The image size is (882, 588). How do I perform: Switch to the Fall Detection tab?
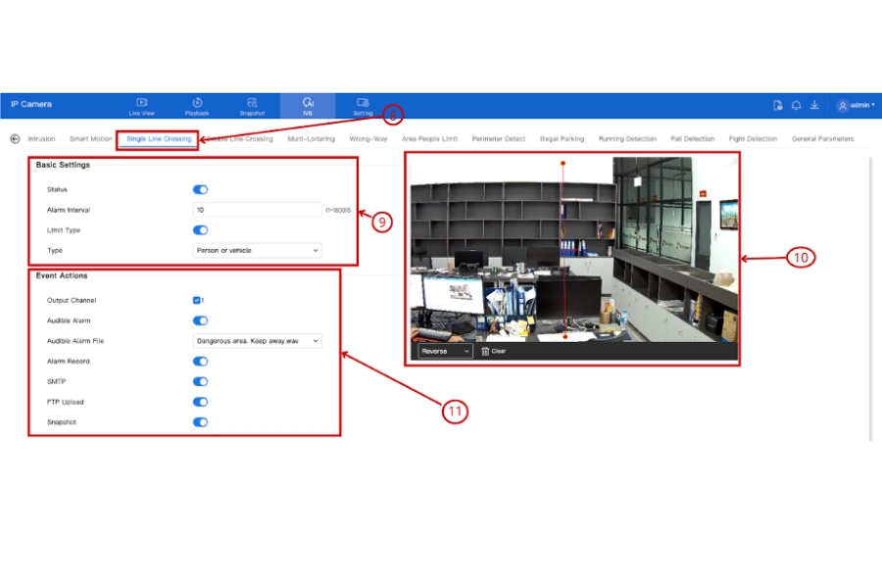coord(693,139)
